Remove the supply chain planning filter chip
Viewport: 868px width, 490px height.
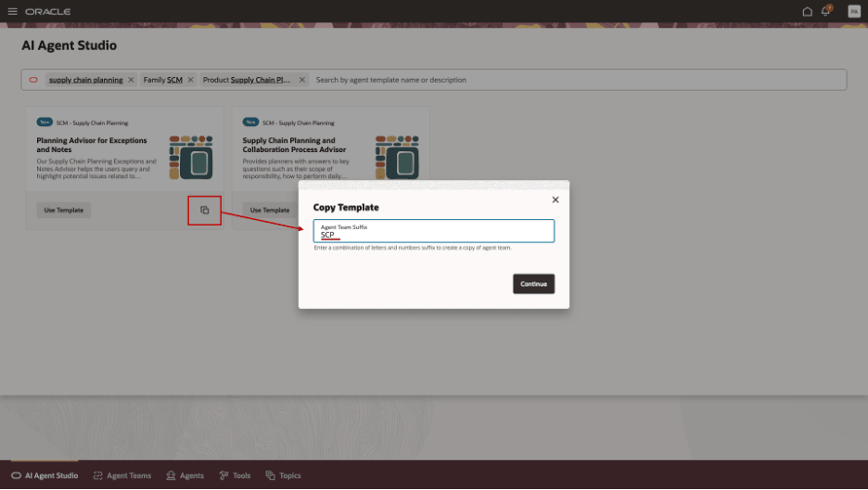coord(131,80)
